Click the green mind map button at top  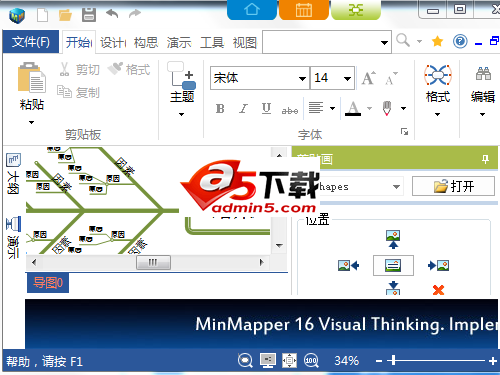tap(356, 10)
